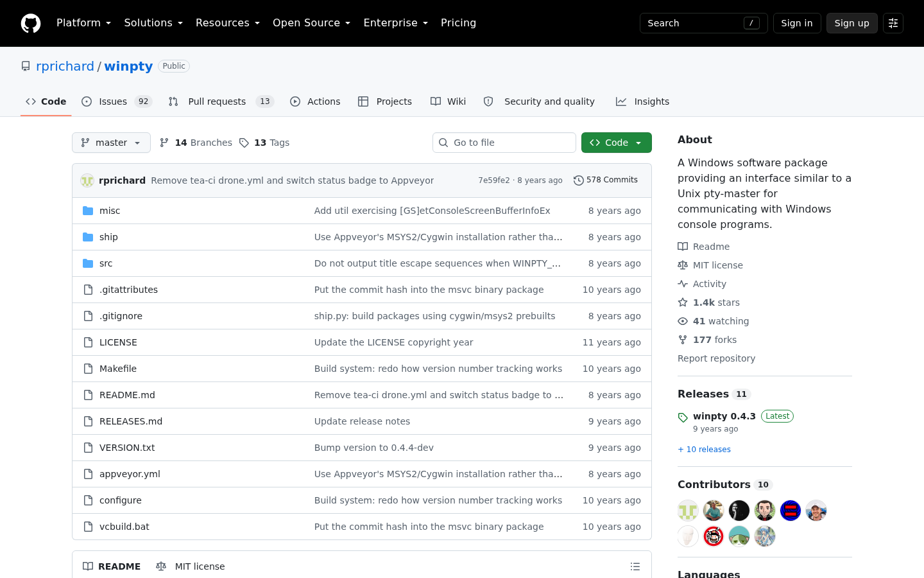Click the rprichard avatar in commit row
Viewport: 924px width, 578px height.
87,180
